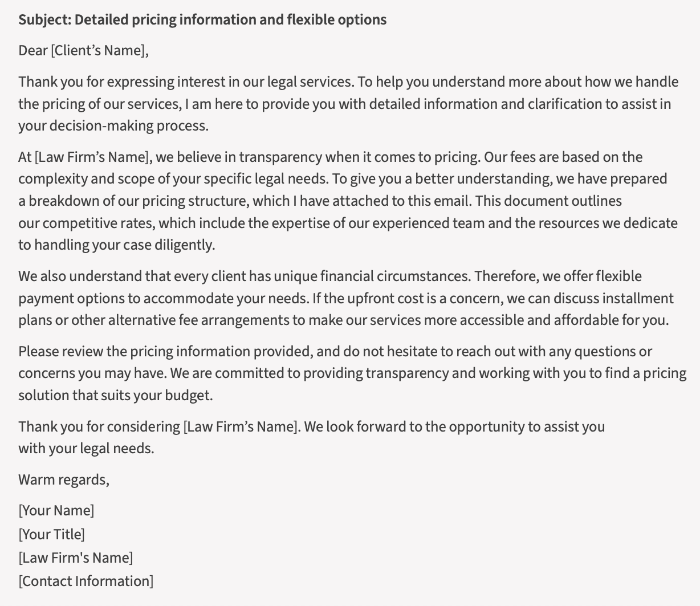Click the subject line 'Detailed pricing information and flexible options'
The image size is (700, 606).
click(x=230, y=20)
